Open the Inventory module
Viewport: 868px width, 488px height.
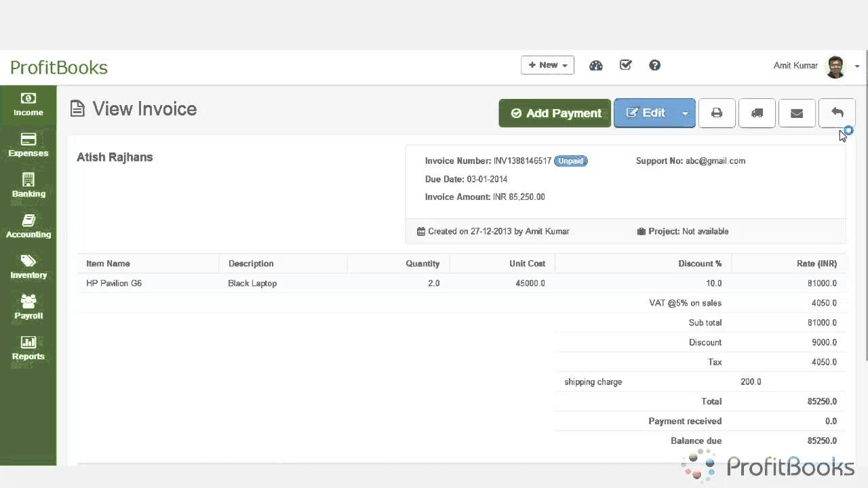tap(28, 268)
